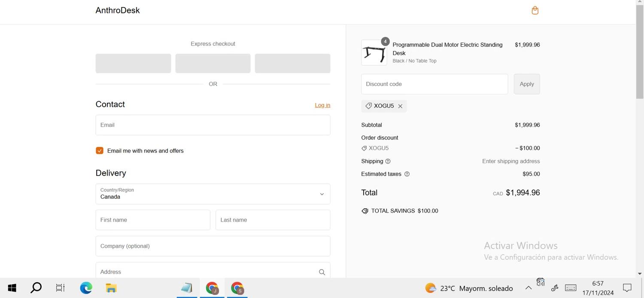Image resolution: width=644 pixels, height=298 pixels.
Task: Open File Explorer from the taskbar
Action: [x=111, y=288]
